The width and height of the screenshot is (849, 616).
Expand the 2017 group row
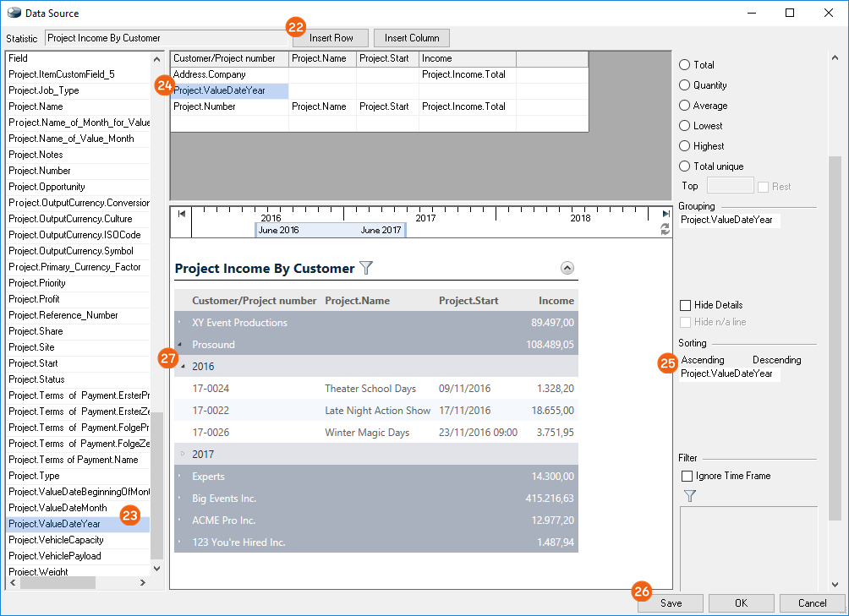(x=181, y=454)
